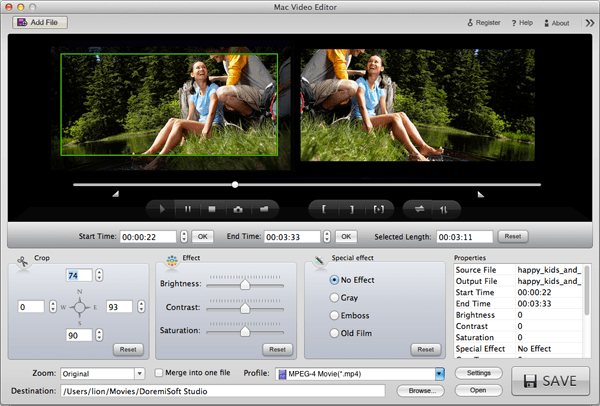This screenshot has height=406, width=600.
Task: Click Register in the top toolbar
Action: [483, 22]
